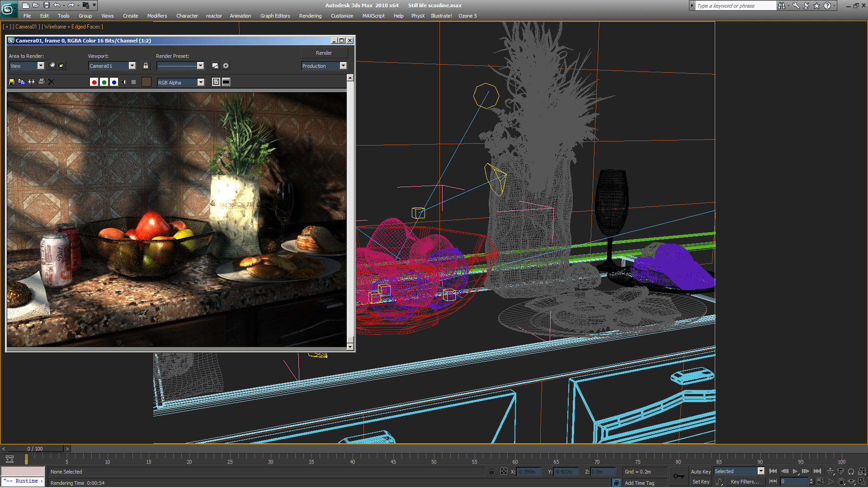The image size is (868, 488).
Task: Click the Key Filters button
Action: (x=745, y=482)
